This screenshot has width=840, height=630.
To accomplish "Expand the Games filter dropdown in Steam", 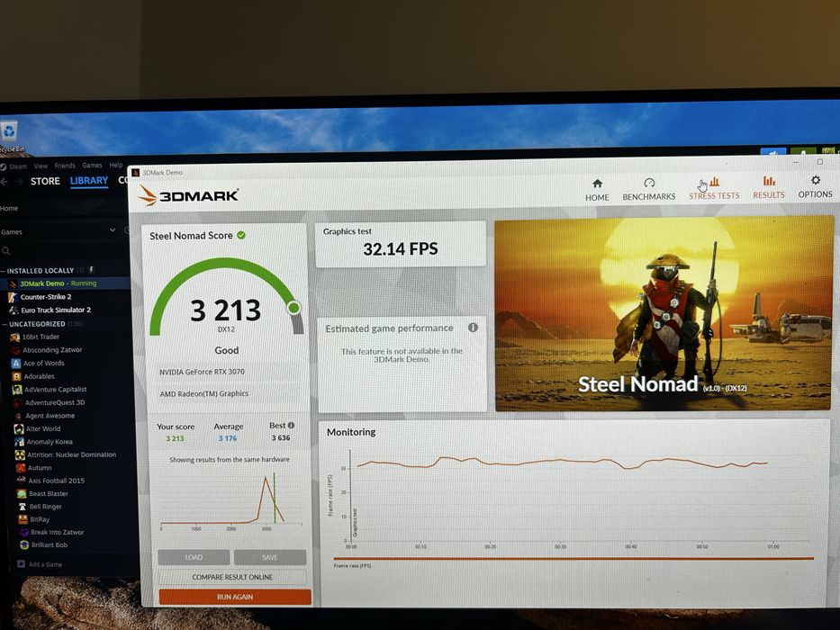I will pyautogui.click(x=113, y=230).
